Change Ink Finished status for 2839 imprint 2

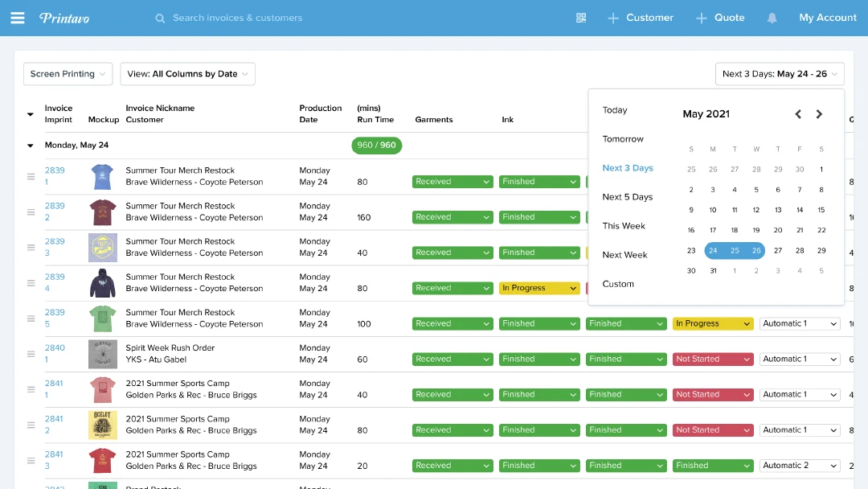point(539,217)
